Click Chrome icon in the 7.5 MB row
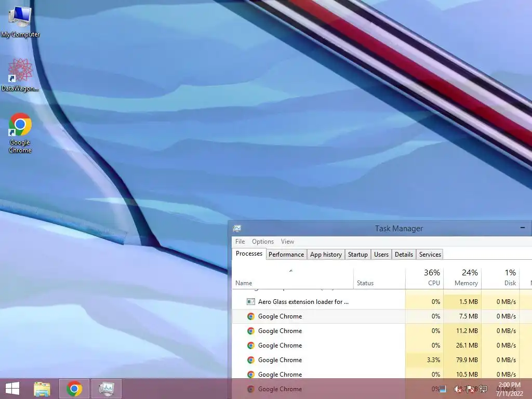 251,316
